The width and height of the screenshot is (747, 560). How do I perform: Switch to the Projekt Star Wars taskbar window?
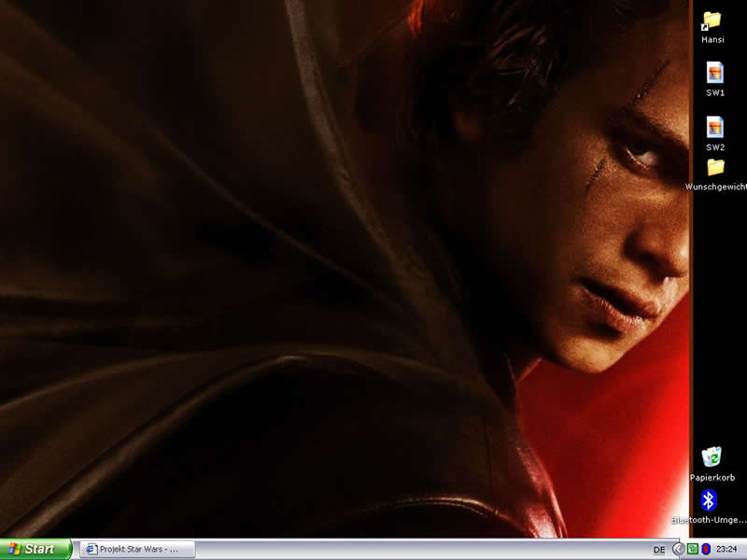pyautogui.click(x=137, y=549)
